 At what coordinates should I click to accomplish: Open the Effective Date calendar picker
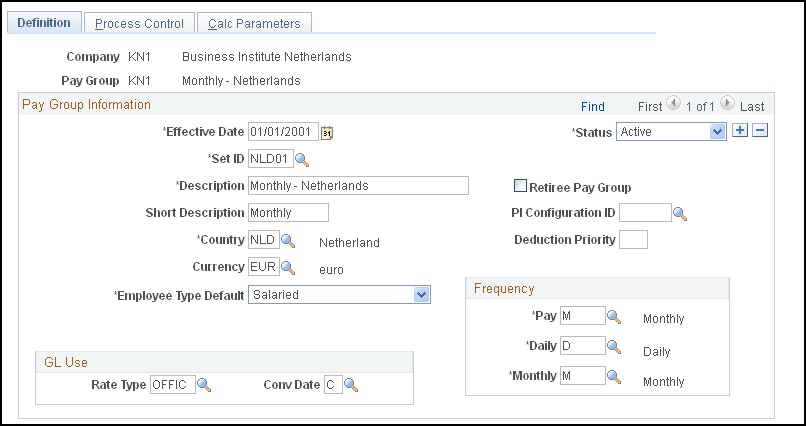point(327,132)
